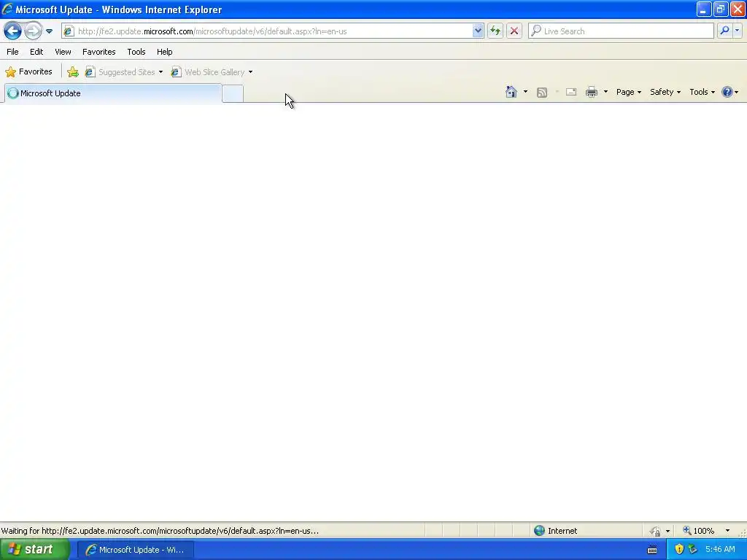Click the security shield tray icon

tap(679, 549)
